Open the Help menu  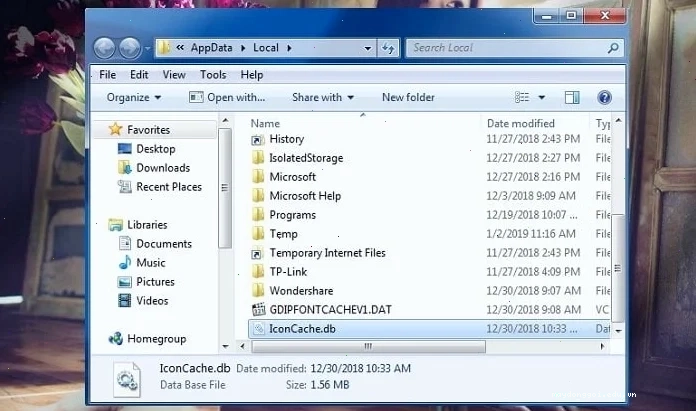252,75
